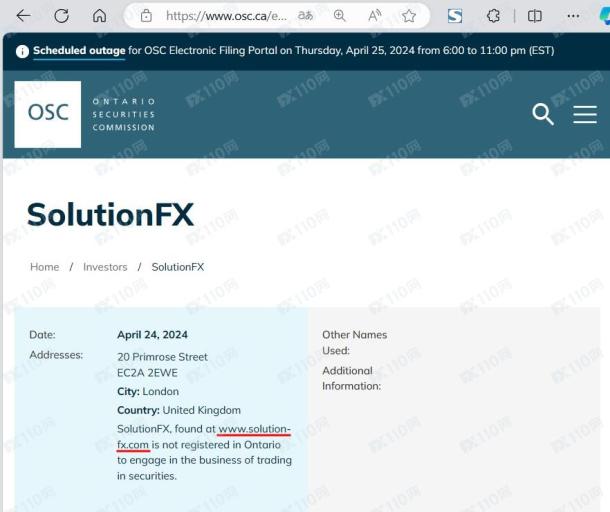Image resolution: width=610 pixels, height=512 pixels.
Task: Add page to favorites with star icon
Action: [409, 16]
